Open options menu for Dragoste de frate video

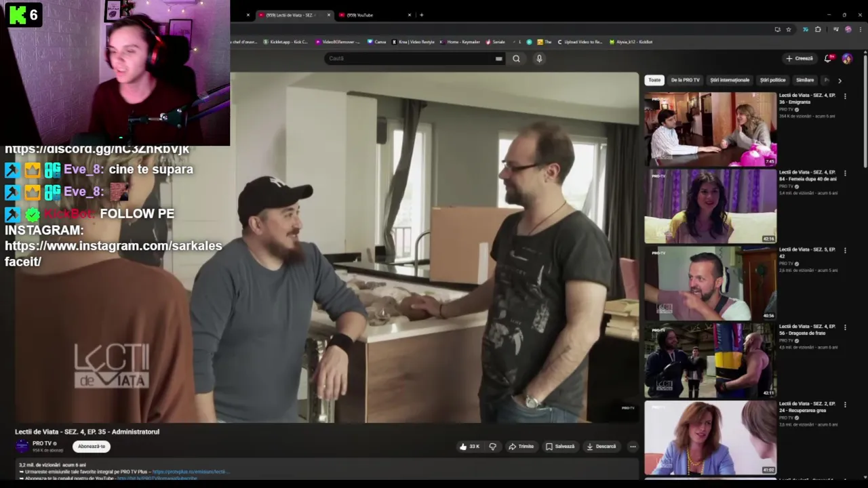pyautogui.click(x=845, y=327)
